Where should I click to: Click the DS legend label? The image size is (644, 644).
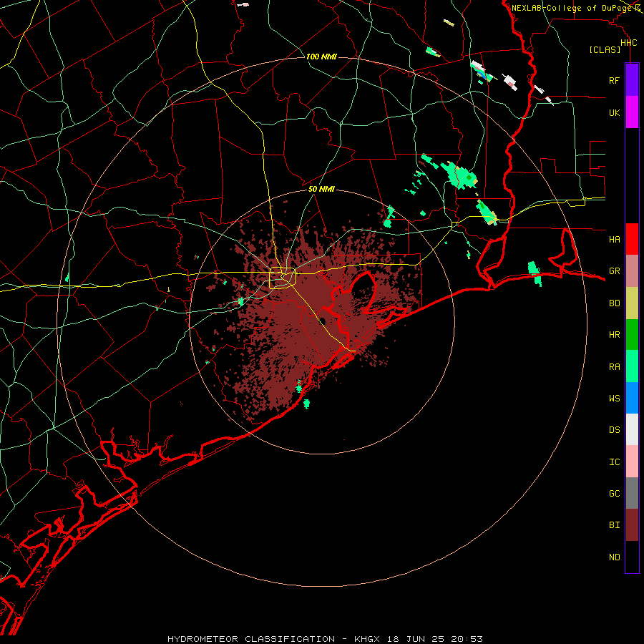click(x=615, y=429)
